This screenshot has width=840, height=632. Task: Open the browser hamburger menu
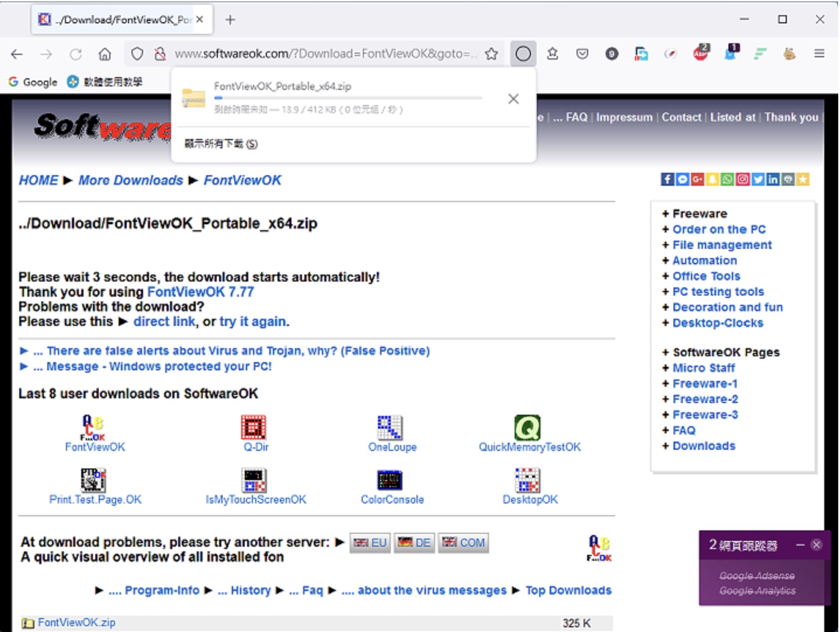click(x=820, y=54)
